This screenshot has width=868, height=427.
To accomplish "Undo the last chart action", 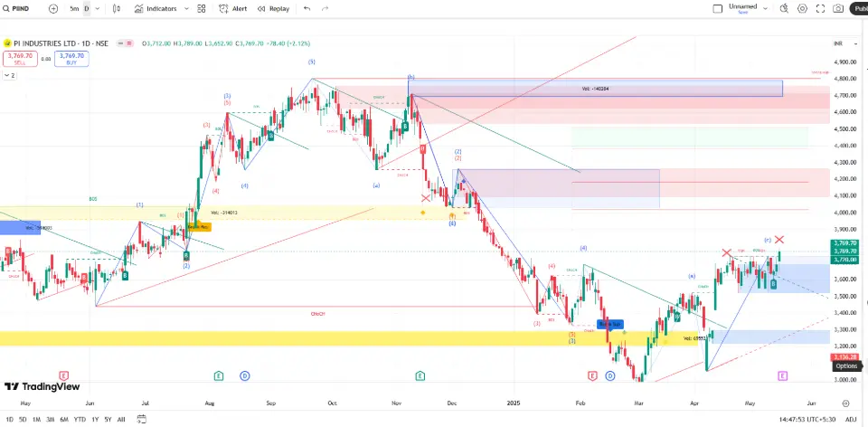I will click(x=307, y=8).
